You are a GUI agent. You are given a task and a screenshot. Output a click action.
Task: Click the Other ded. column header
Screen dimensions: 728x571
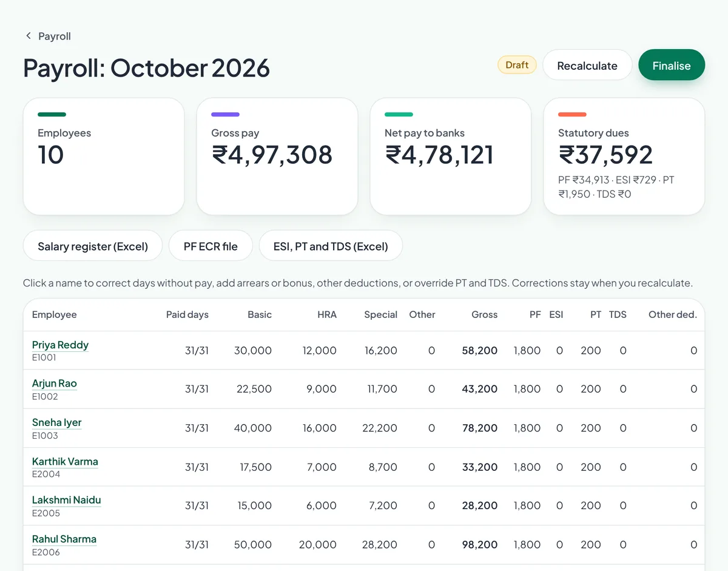coord(673,314)
